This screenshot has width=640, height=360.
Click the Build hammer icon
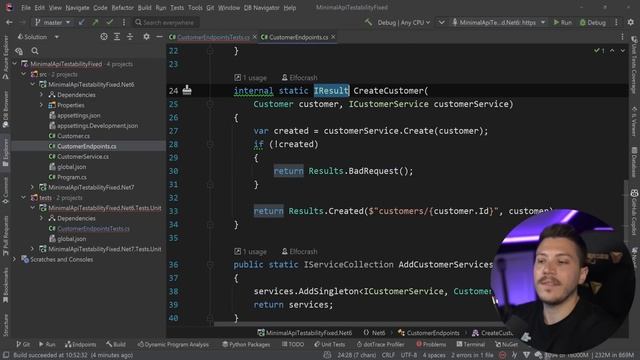369,22
